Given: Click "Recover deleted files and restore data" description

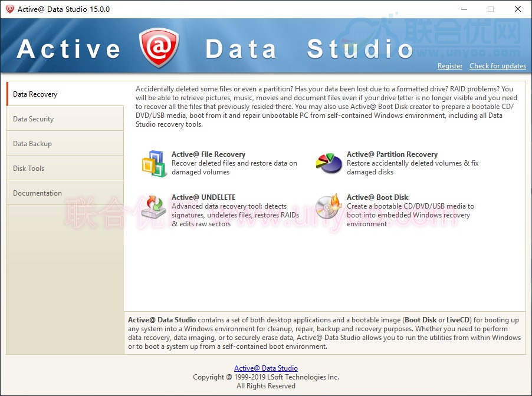Looking at the screenshot, I should point(234,167).
